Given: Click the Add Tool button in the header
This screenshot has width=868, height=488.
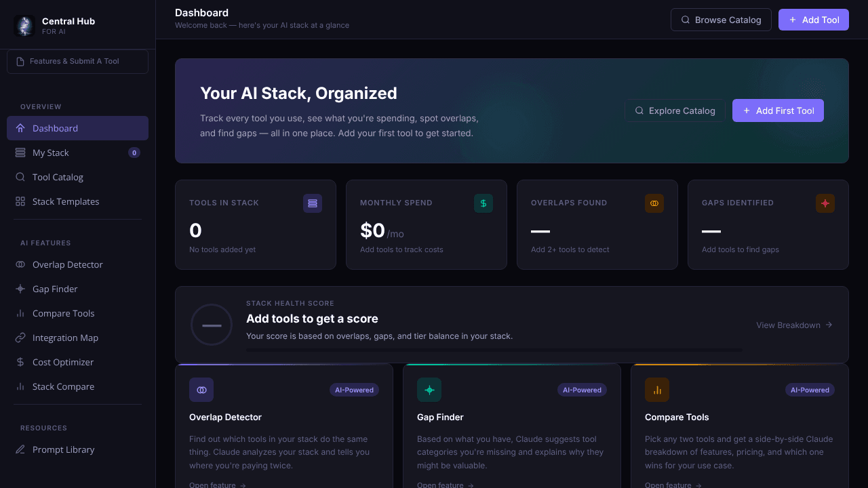Looking at the screenshot, I should 814,20.
